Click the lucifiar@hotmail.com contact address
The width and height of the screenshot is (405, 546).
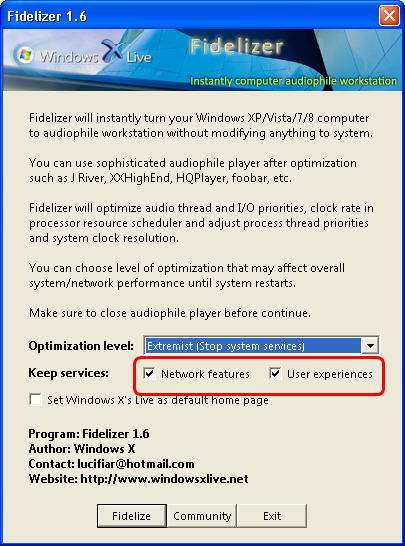tap(135, 464)
